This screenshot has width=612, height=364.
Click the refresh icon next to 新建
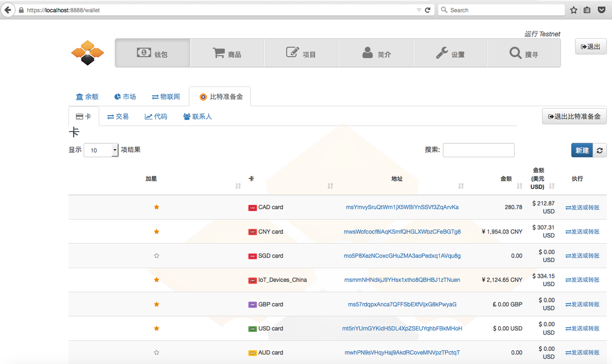click(x=600, y=150)
